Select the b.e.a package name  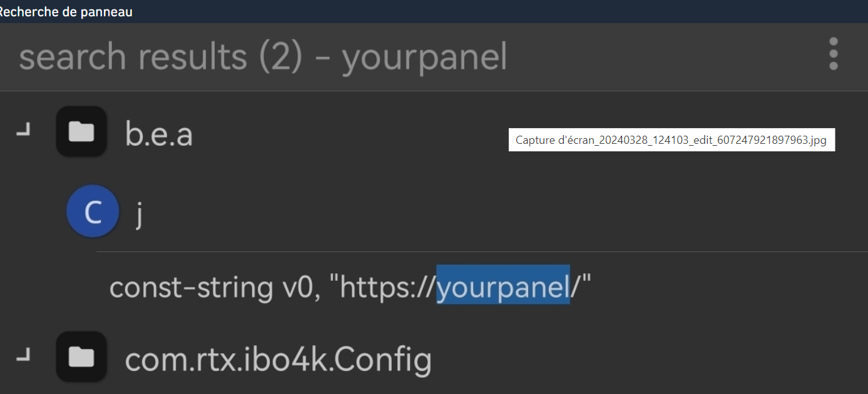(159, 133)
